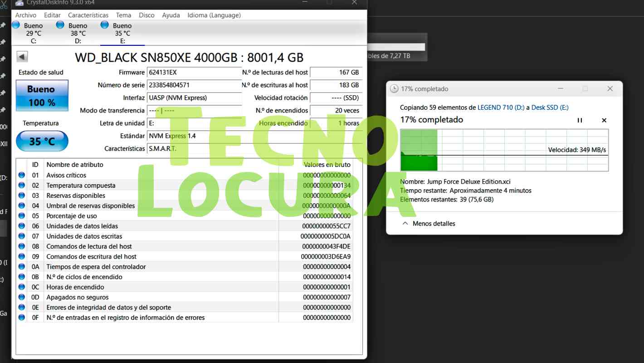Click status dot of Avisos críticos row
644x363 pixels.
[x=21, y=175]
